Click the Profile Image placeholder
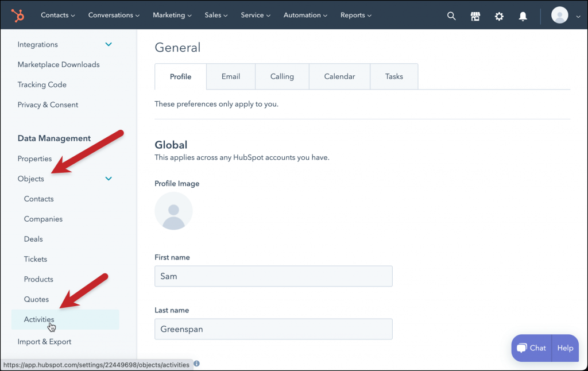 (173, 211)
